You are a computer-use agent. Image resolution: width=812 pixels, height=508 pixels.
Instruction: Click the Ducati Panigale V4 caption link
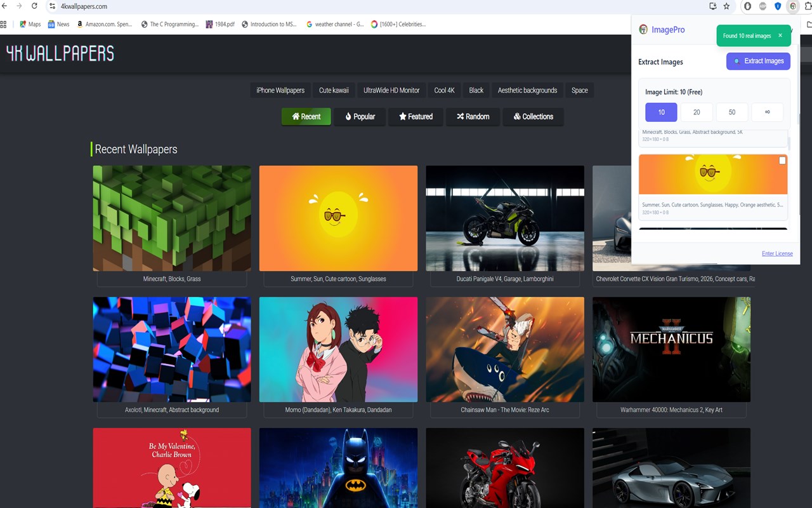click(x=505, y=279)
